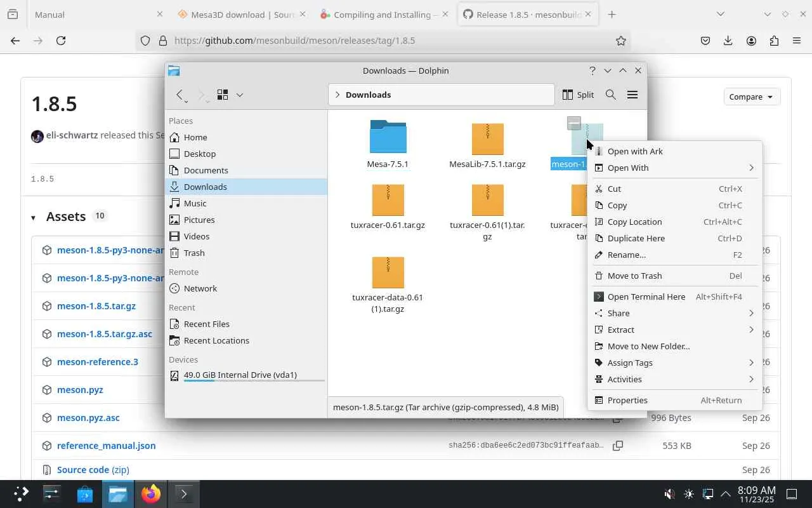Open the Firefox list all tabs dropdown
Viewport: 812px width, 508px height.
coord(720,14)
